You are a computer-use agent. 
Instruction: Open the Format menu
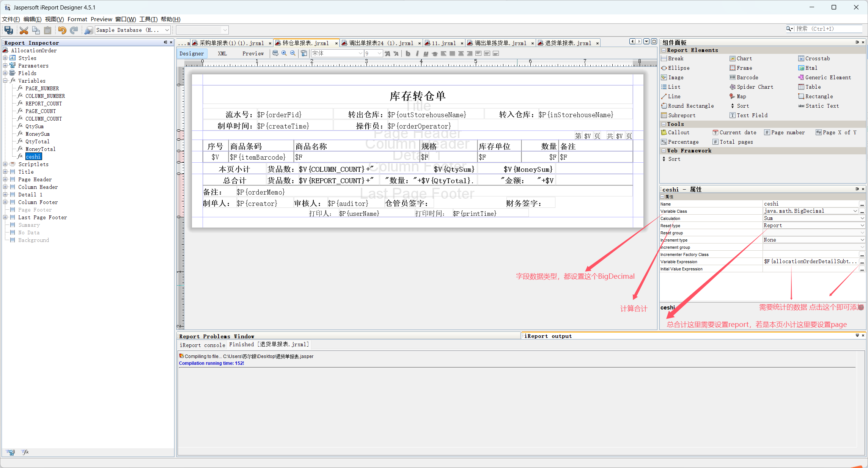point(77,19)
